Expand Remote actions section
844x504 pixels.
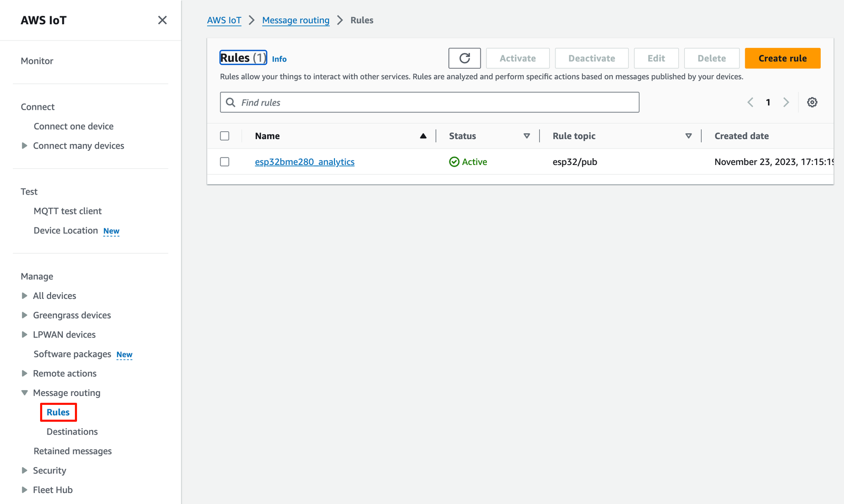(24, 373)
